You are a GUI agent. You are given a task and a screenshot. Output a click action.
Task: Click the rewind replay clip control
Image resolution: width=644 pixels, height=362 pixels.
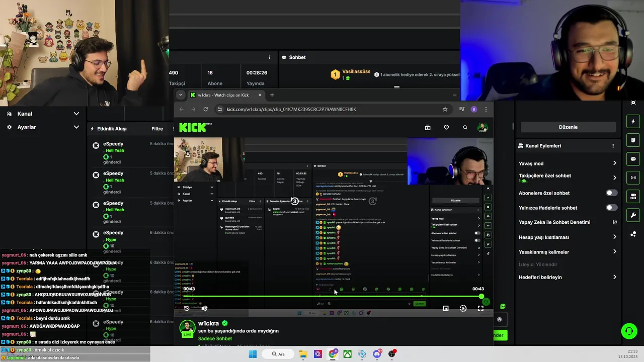187,308
